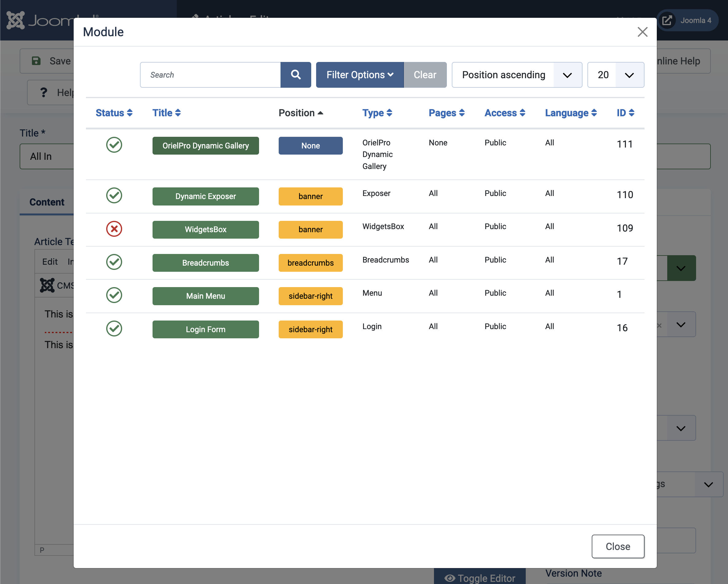The height and width of the screenshot is (584, 728).
Task: Close the Module dialog with X
Action: [x=642, y=32]
